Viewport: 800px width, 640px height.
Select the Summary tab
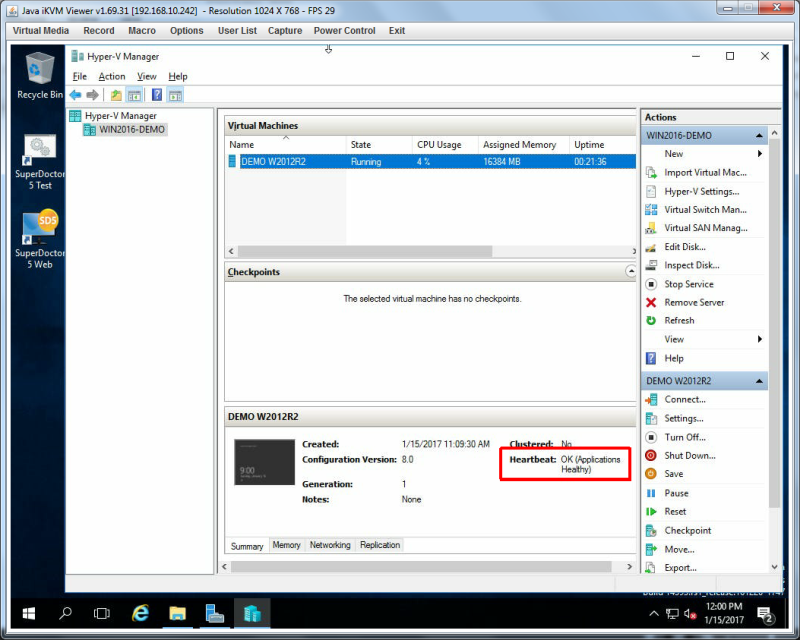[x=247, y=546]
